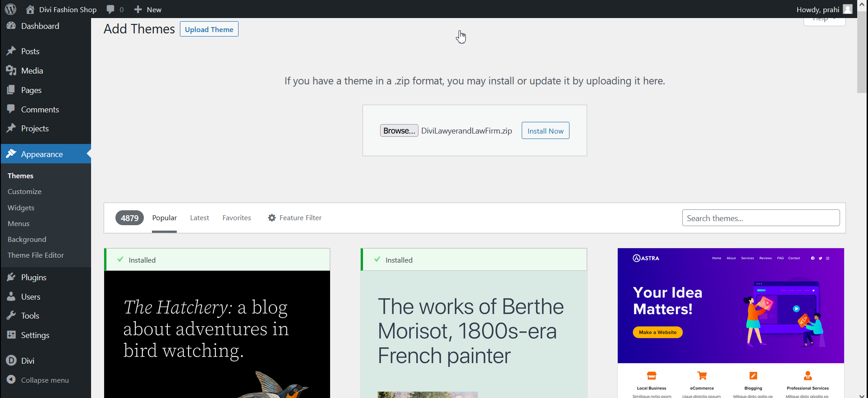This screenshot has width=868, height=398.
Task: Open Menus under Appearance
Action: (18, 223)
